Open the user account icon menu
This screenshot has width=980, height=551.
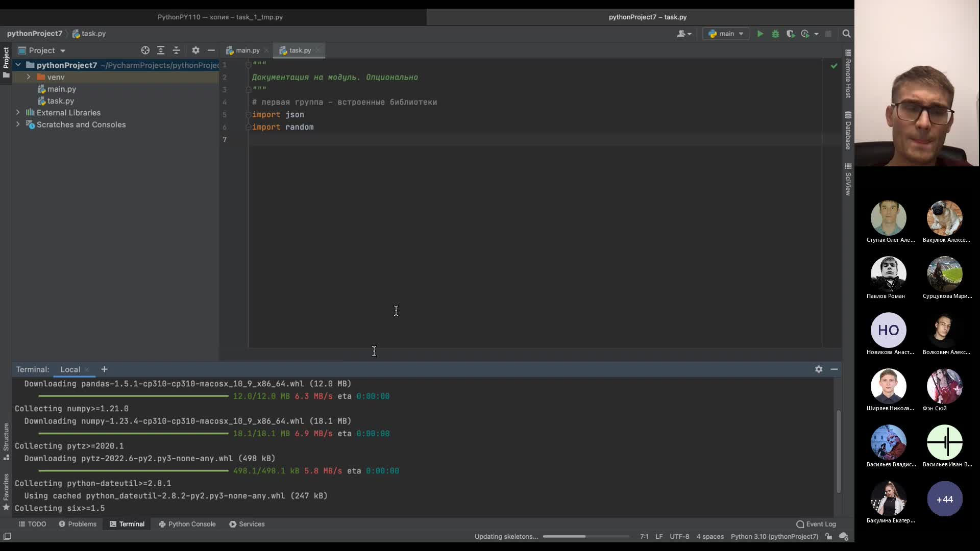click(684, 34)
